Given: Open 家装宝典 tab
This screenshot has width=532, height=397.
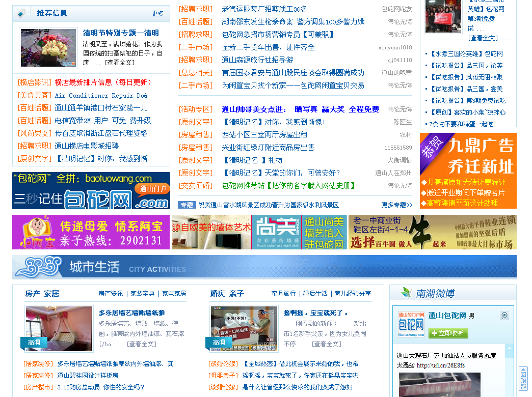Looking at the screenshot, I should (x=143, y=294).
